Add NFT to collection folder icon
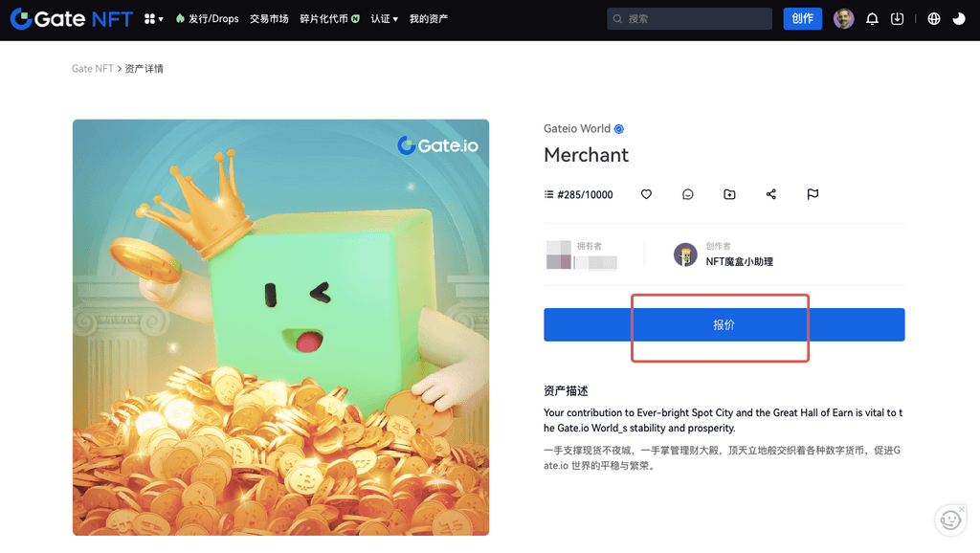 pyautogui.click(x=729, y=194)
